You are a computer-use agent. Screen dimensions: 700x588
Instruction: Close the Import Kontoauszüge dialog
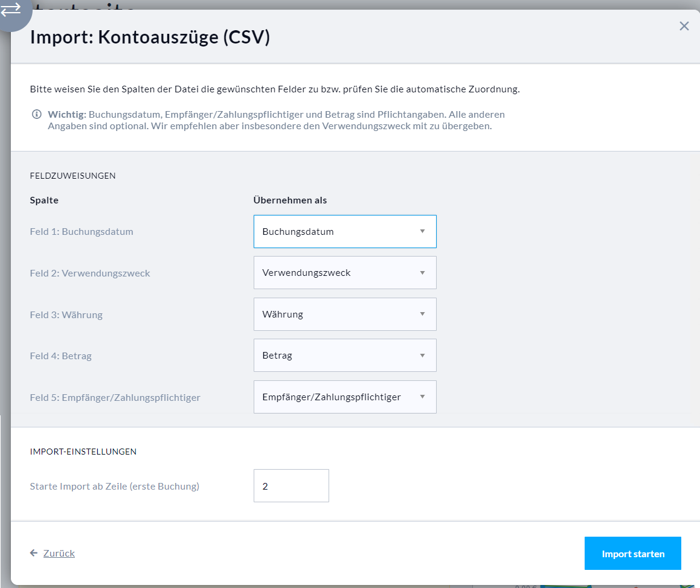[684, 26]
